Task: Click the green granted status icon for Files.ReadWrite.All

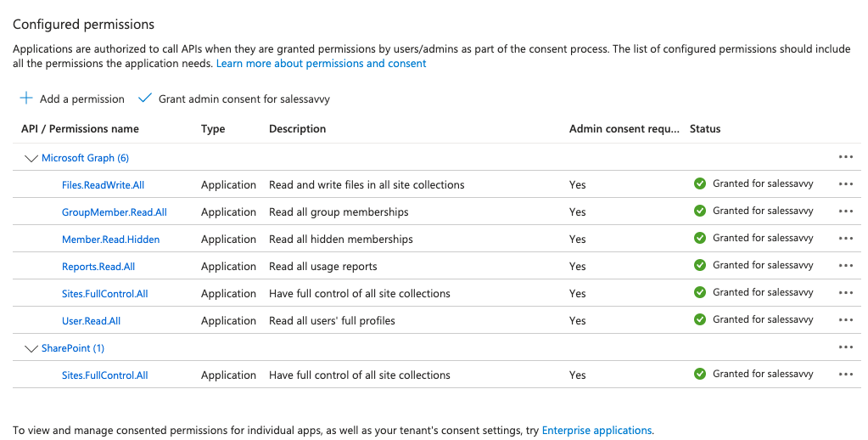Action: (x=700, y=183)
